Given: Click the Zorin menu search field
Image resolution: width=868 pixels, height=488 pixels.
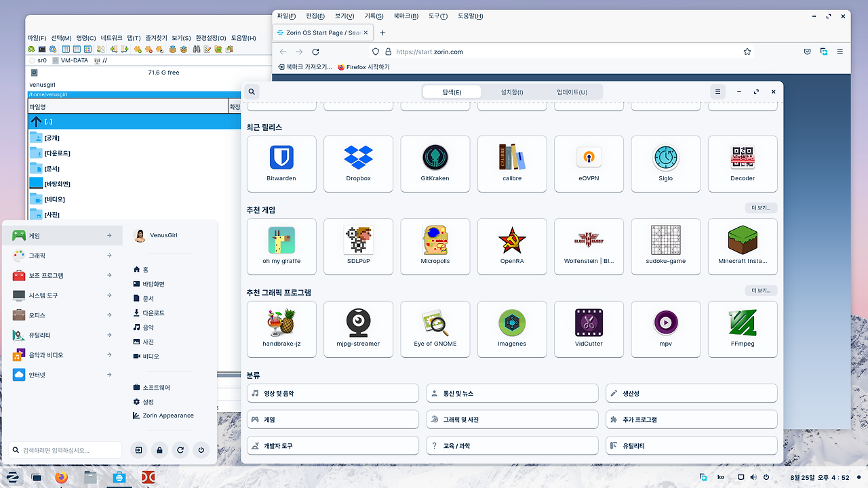Looking at the screenshot, I should click(65, 450).
